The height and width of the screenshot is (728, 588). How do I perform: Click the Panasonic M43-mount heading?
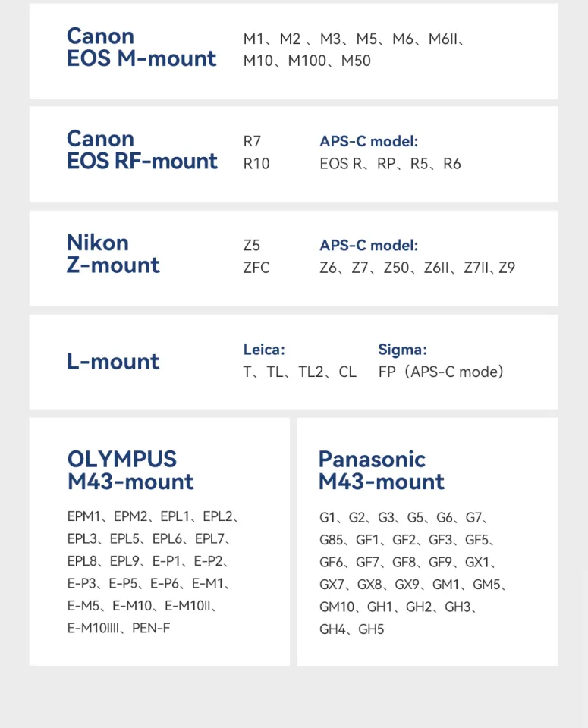coord(382,470)
